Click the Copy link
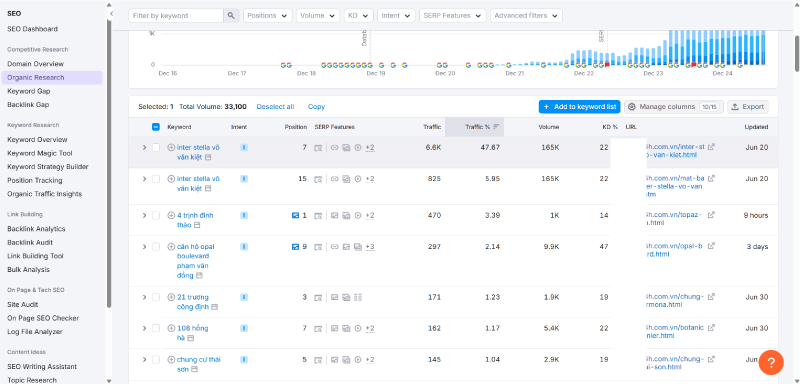 (x=316, y=107)
